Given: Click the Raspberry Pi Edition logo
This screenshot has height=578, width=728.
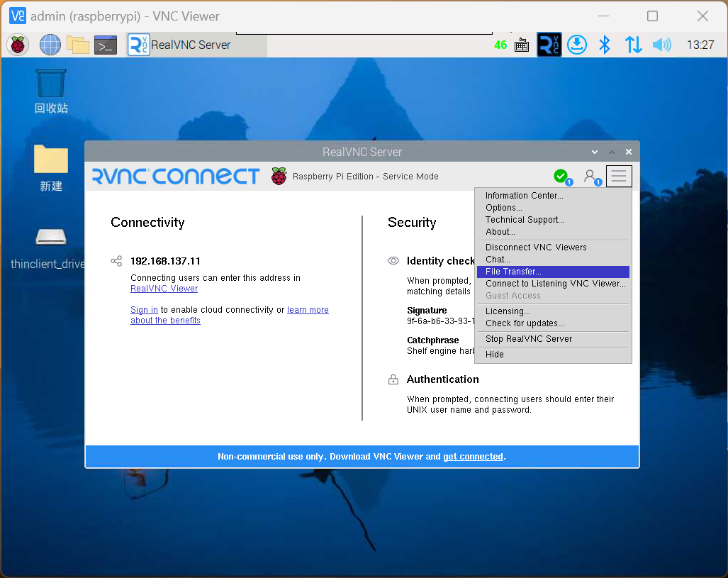Looking at the screenshot, I should (x=279, y=176).
